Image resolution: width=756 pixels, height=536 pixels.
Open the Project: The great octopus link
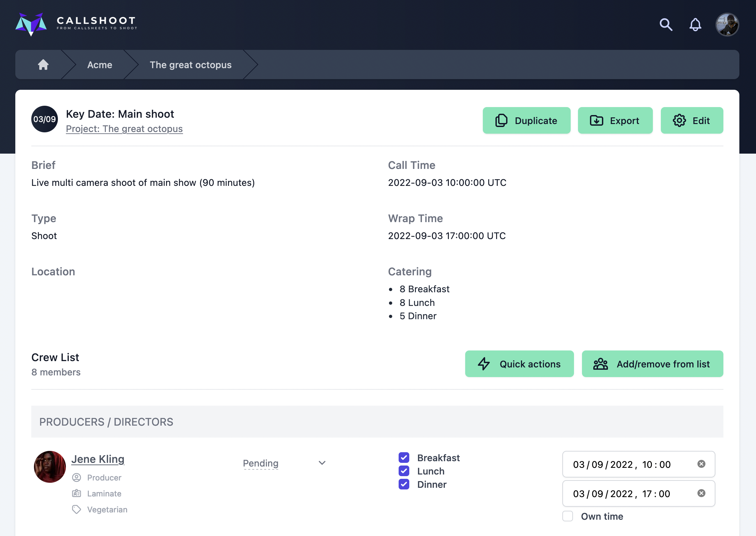[124, 129]
